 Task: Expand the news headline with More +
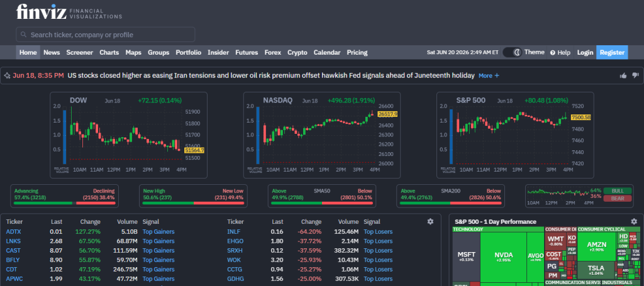coord(489,75)
